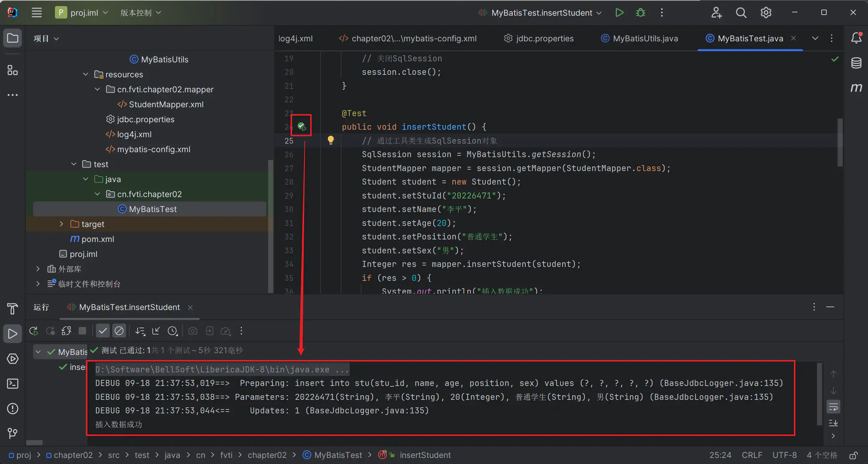The image size is (868, 464).
Task: Run MyBatisTest.insertStudent with green play button
Action: point(619,13)
